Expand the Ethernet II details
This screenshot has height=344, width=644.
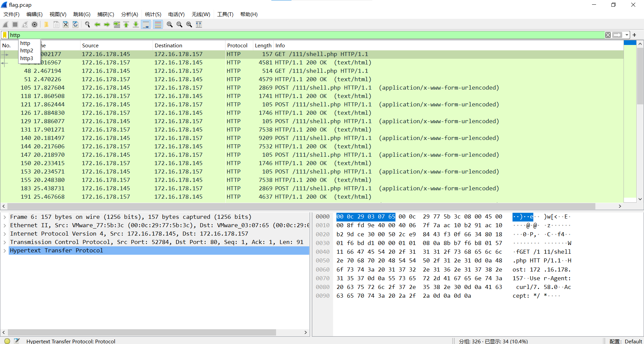tap(5, 226)
